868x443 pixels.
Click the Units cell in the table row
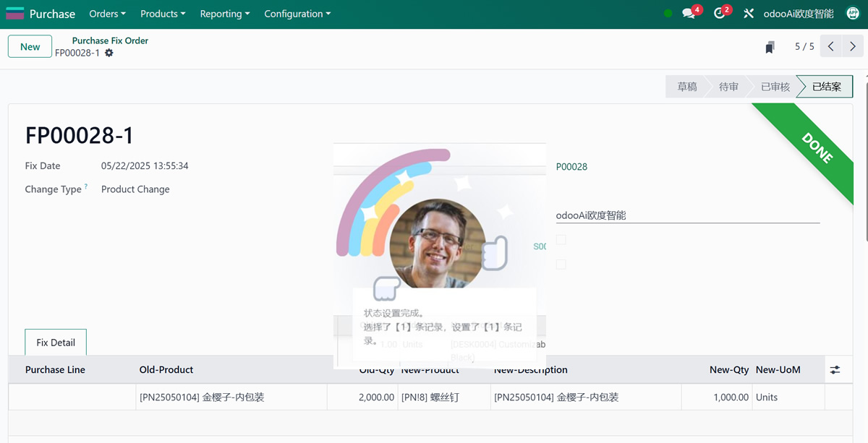[788, 397]
